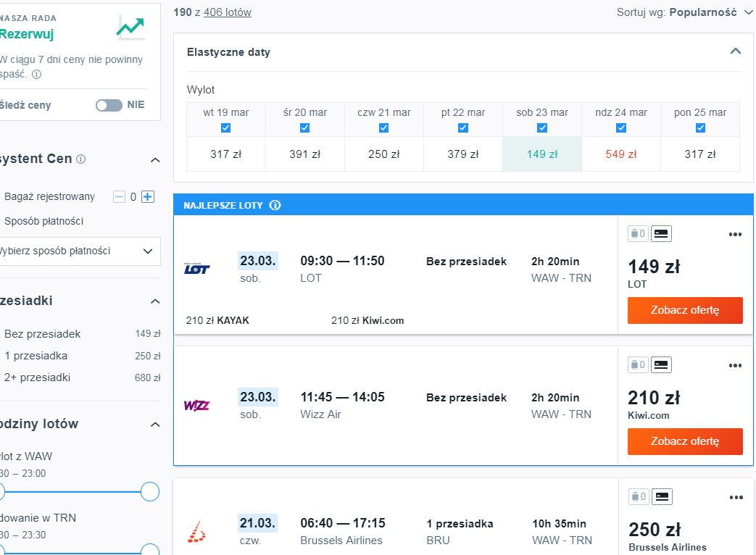Open Sortuj wg Popularność dropdown

click(x=684, y=12)
